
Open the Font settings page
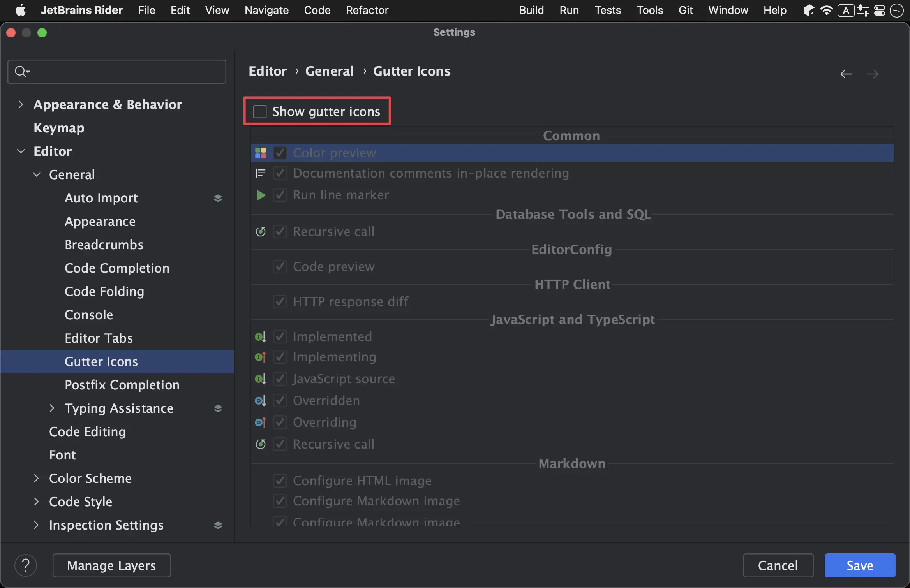point(62,455)
